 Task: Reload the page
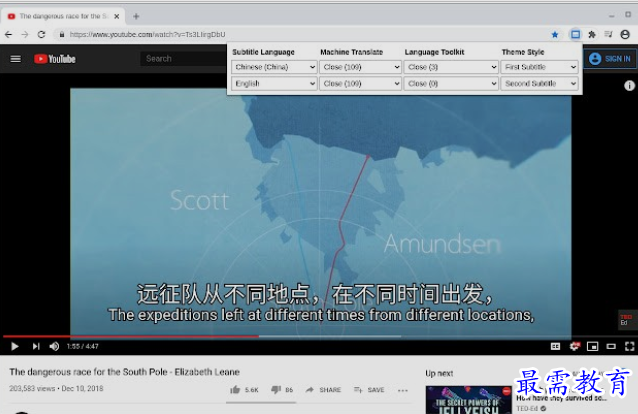point(41,35)
